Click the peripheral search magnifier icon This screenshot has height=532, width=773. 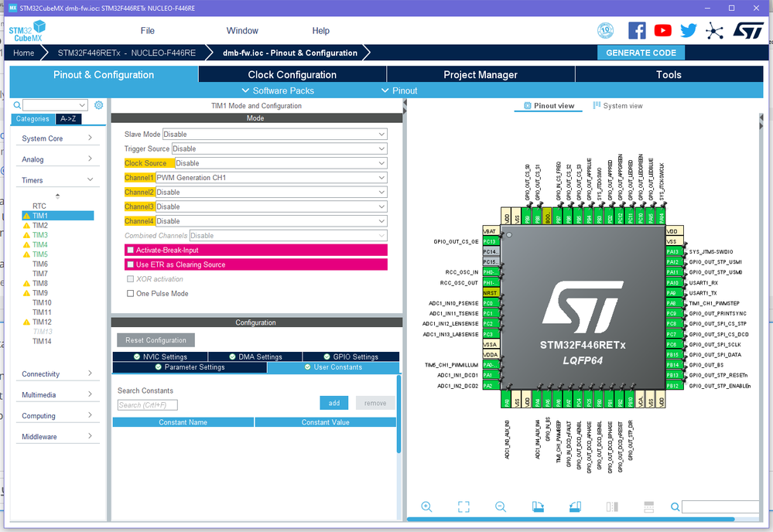pos(17,105)
